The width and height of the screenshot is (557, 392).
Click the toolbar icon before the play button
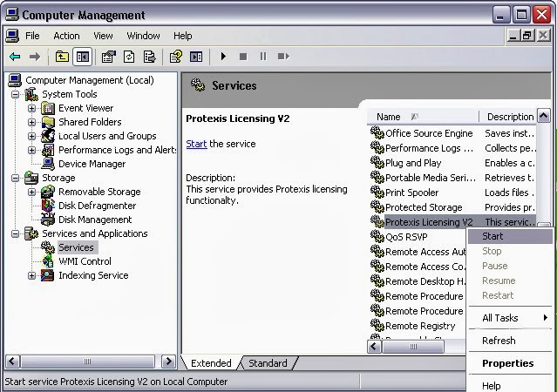196,57
